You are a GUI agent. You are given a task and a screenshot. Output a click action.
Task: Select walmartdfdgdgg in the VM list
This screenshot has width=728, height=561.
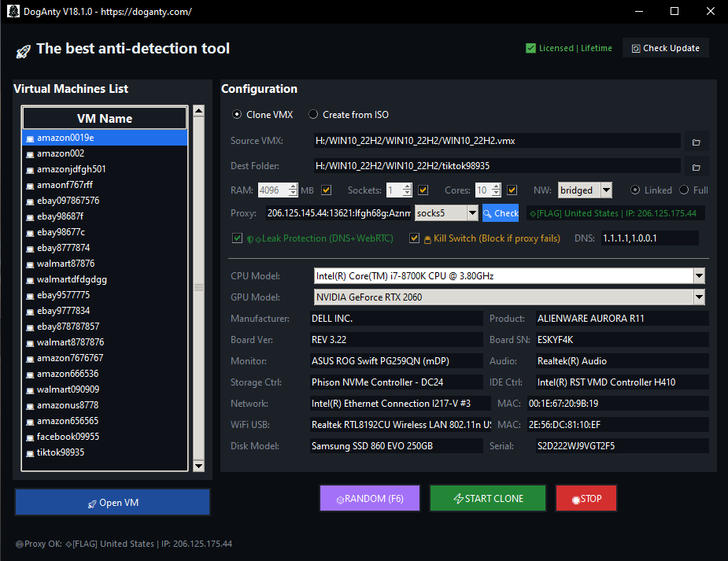pyautogui.click(x=105, y=280)
